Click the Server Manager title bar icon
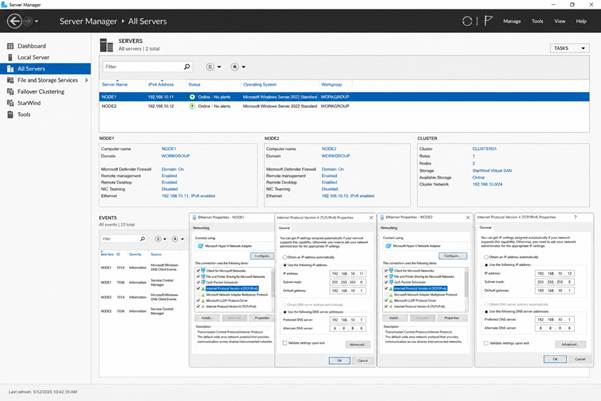 4,5
